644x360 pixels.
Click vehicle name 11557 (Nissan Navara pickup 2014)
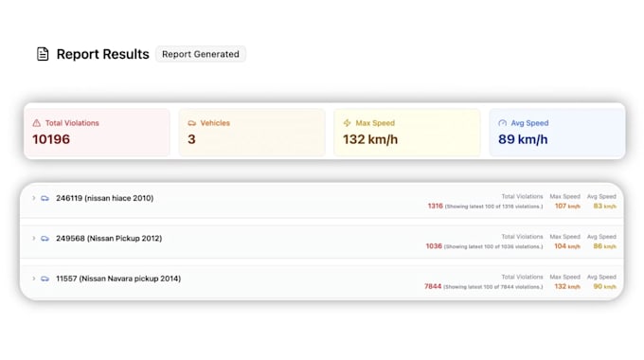pos(118,279)
